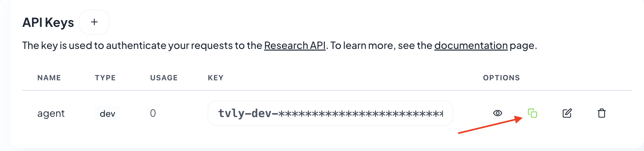Delete the agent key using trash icon
This screenshot has width=644, height=151.
(x=602, y=113)
